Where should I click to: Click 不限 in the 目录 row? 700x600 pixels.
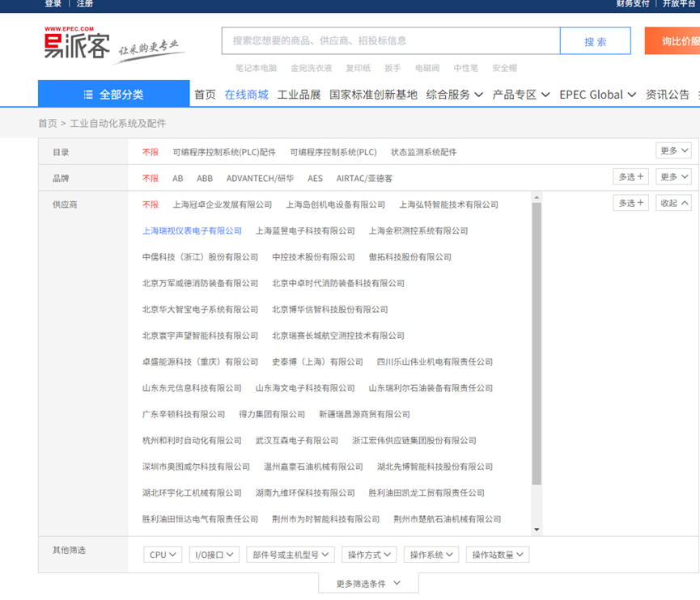click(x=151, y=151)
